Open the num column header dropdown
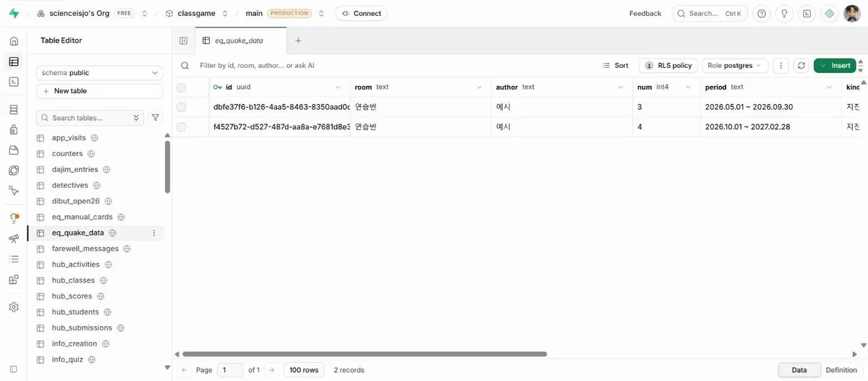 [x=690, y=87]
